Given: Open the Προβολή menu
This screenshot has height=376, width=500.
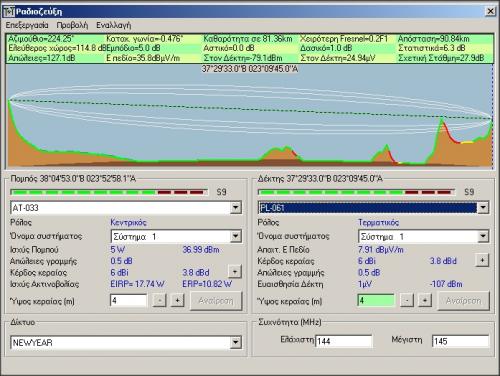Looking at the screenshot, I should tap(72, 25).
